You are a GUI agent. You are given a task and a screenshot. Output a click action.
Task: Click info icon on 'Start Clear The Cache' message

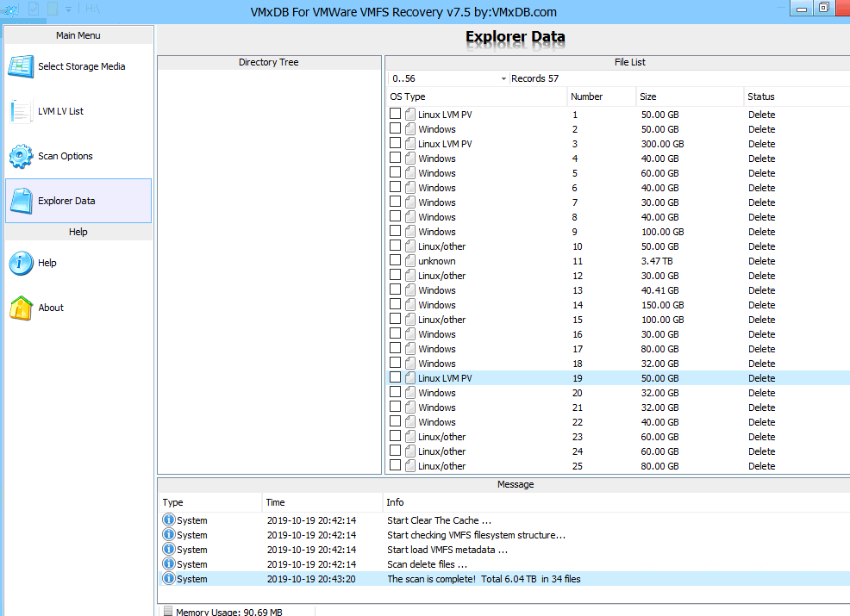[169, 520]
